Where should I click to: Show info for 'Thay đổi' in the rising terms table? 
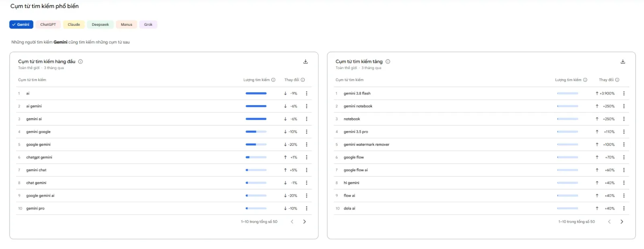click(617, 80)
